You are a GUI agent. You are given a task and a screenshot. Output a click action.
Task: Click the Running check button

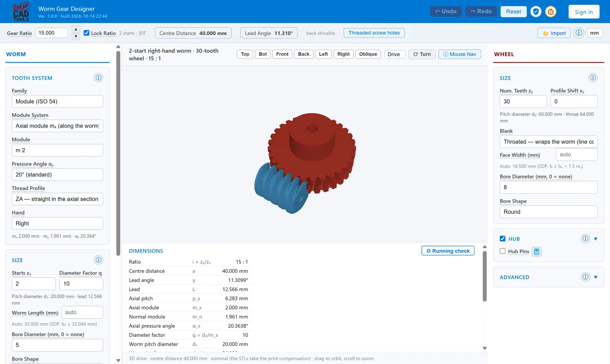click(448, 251)
